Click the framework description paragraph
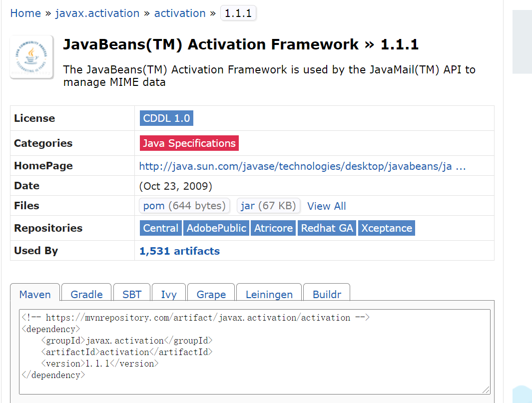This screenshot has height=403, width=532. pyautogui.click(x=269, y=75)
